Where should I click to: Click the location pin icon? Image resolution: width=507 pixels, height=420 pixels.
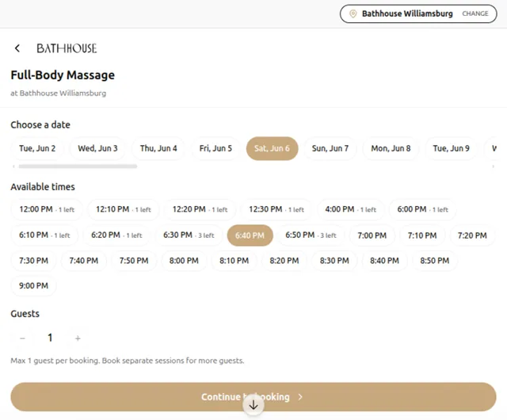353,13
